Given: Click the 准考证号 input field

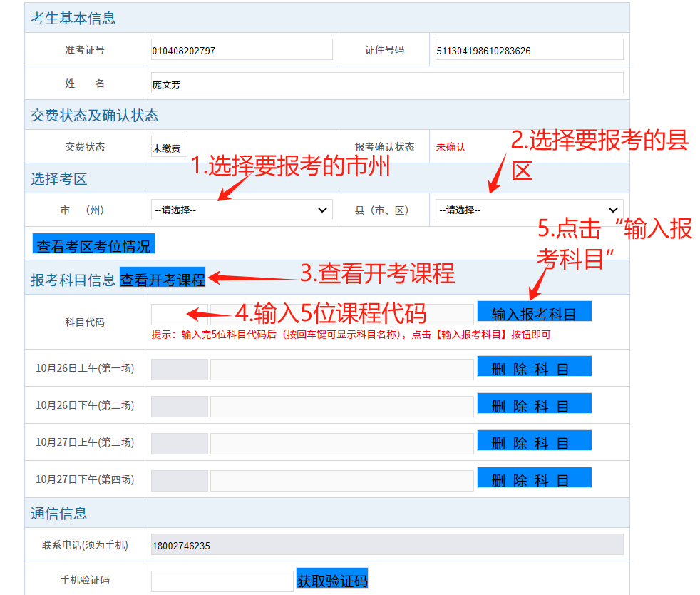Looking at the screenshot, I should [242, 50].
